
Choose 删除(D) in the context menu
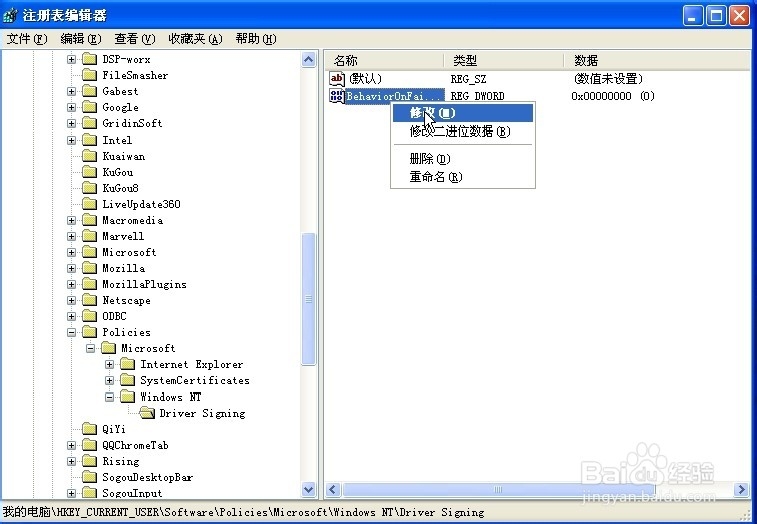pos(463,158)
